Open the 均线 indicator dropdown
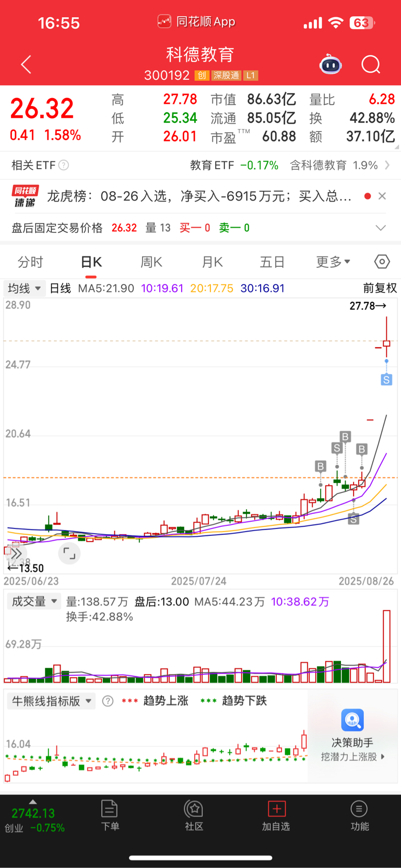Viewport: 401px width, 868px height. (x=24, y=288)
